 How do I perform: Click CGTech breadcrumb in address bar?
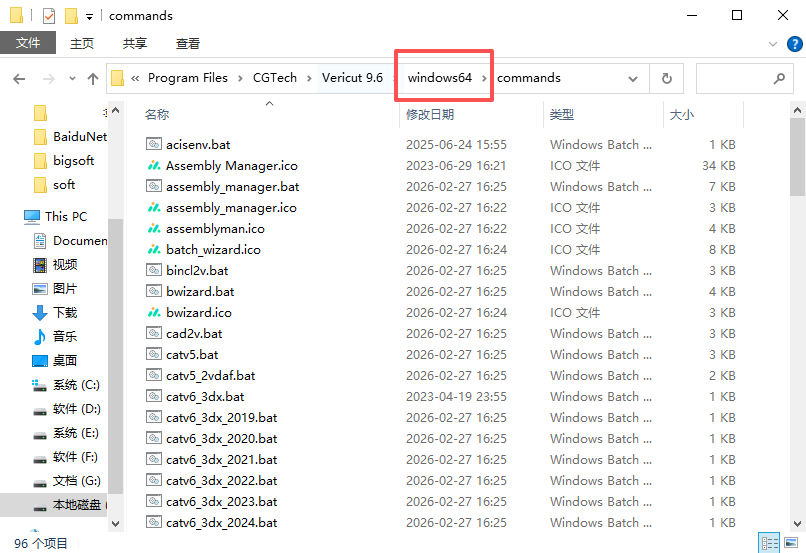(x=275, y=78)
